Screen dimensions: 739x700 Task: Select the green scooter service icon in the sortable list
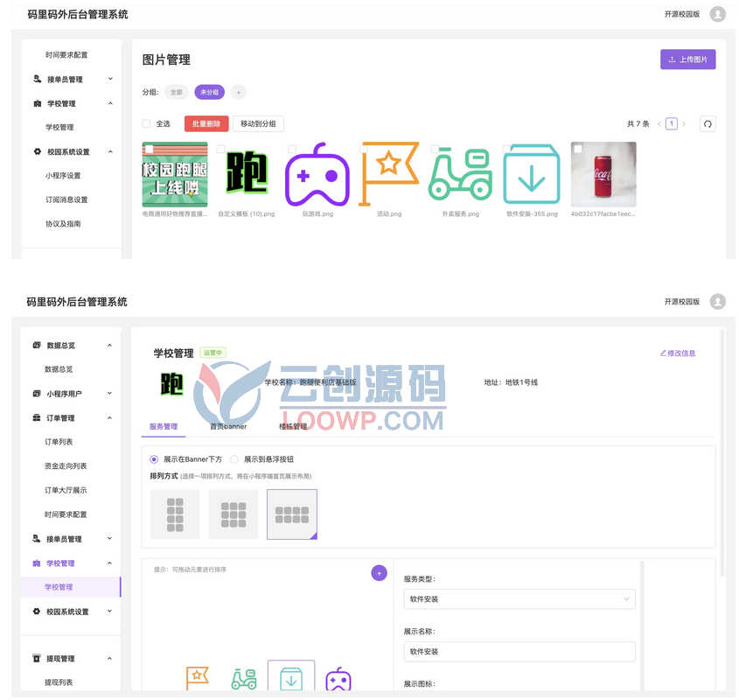pos(244,679)
